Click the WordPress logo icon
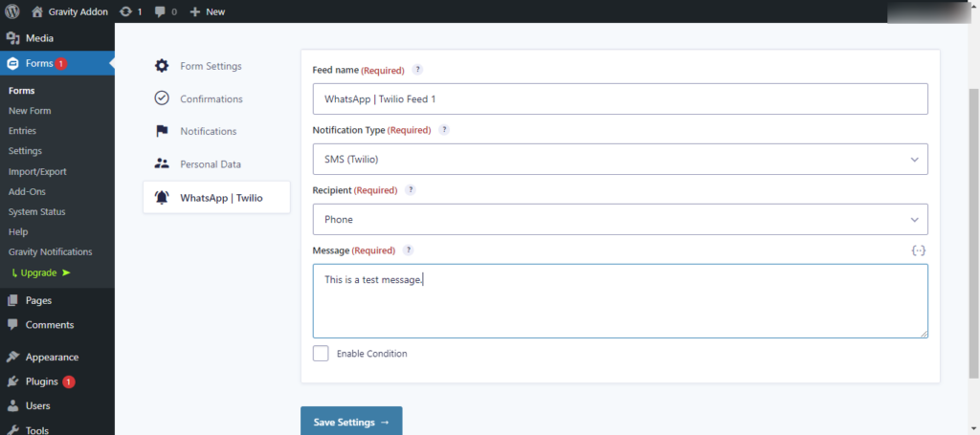980x435 pixels. point(12,11)
